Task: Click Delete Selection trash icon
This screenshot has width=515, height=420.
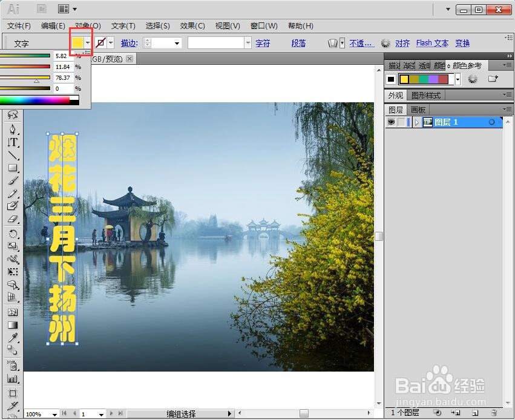Action: [494, 413]
